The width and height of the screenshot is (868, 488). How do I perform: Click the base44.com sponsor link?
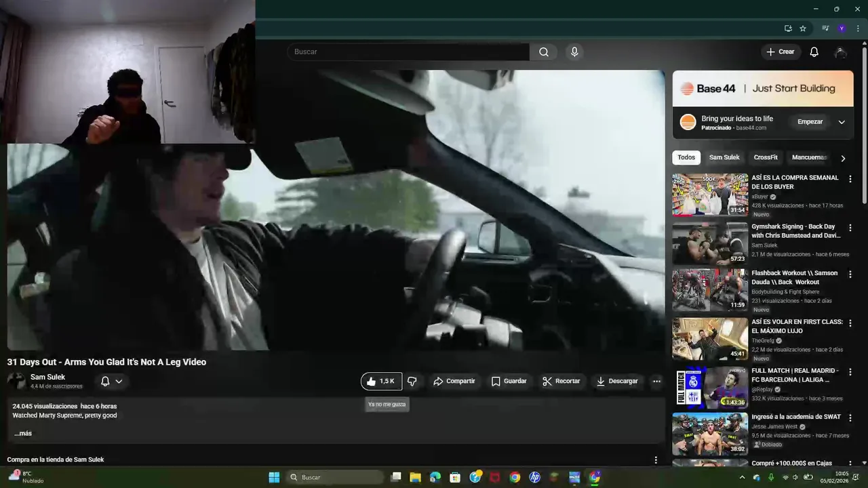[x=751, y=127]
